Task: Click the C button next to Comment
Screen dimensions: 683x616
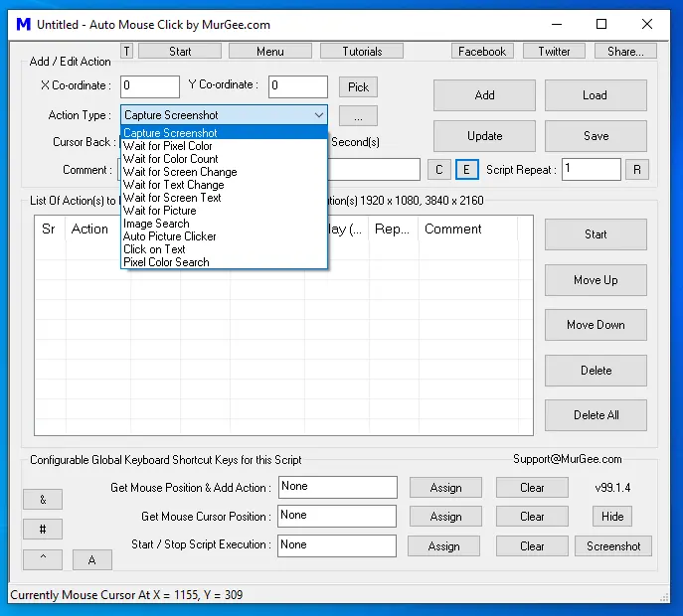Action: pos(439,169)
